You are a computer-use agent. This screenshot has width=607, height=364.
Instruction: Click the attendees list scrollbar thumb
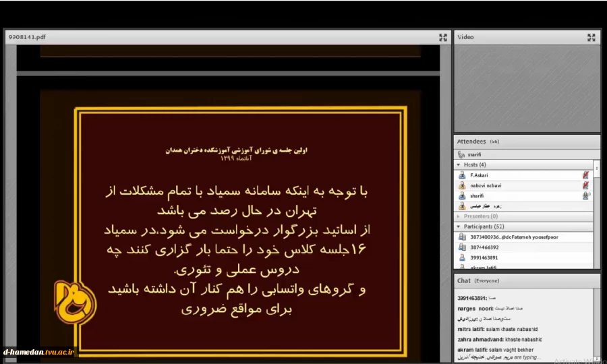[x=597, y=169]
